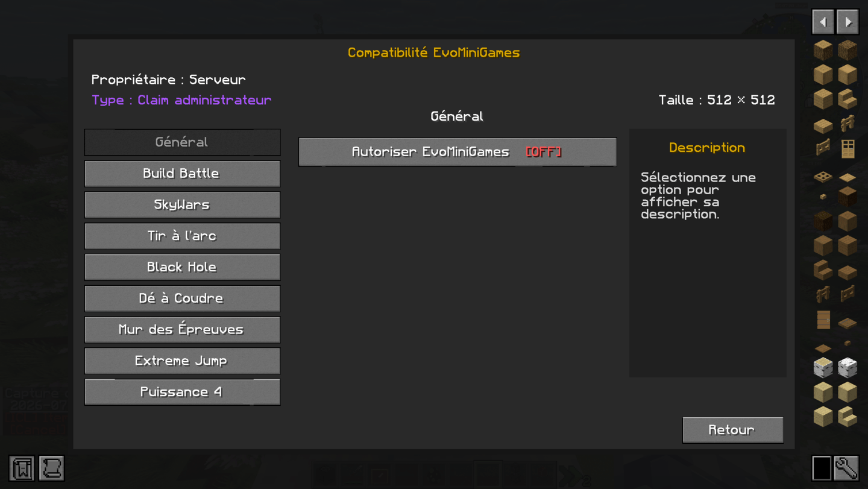Image resolution: width=868 pixels, height=489 pixels.
Task: Switch to the Build Battle category
Action: pyautogui.click(x=182, y=174)
